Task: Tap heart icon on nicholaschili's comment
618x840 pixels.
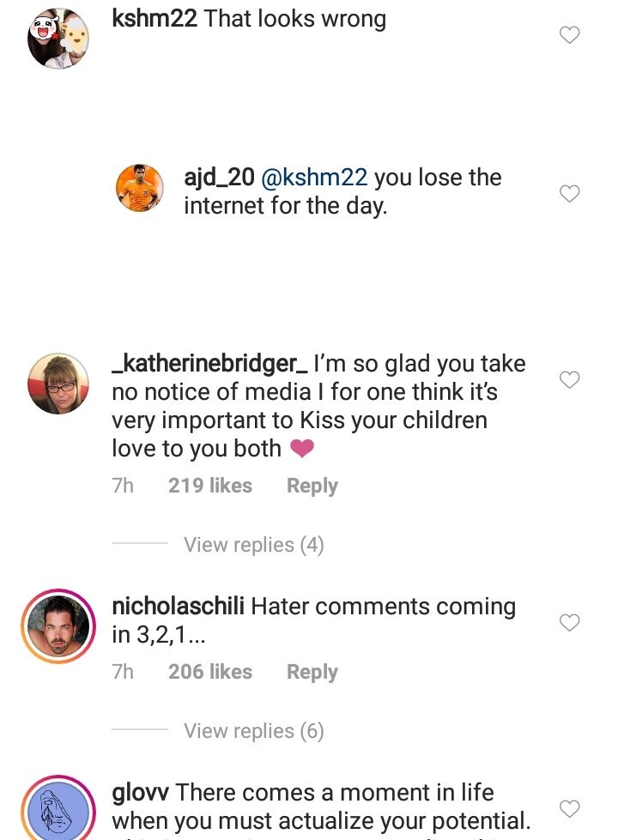Action: coord(569,623)
